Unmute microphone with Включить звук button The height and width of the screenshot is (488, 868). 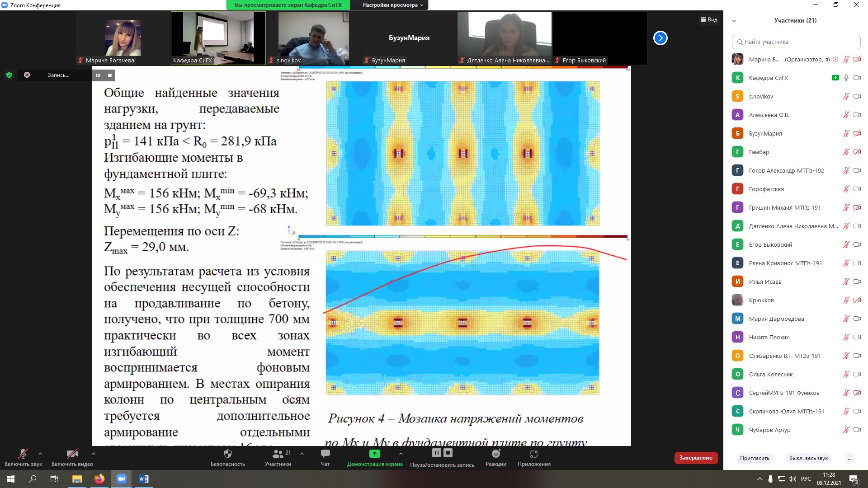coord(23,457)
